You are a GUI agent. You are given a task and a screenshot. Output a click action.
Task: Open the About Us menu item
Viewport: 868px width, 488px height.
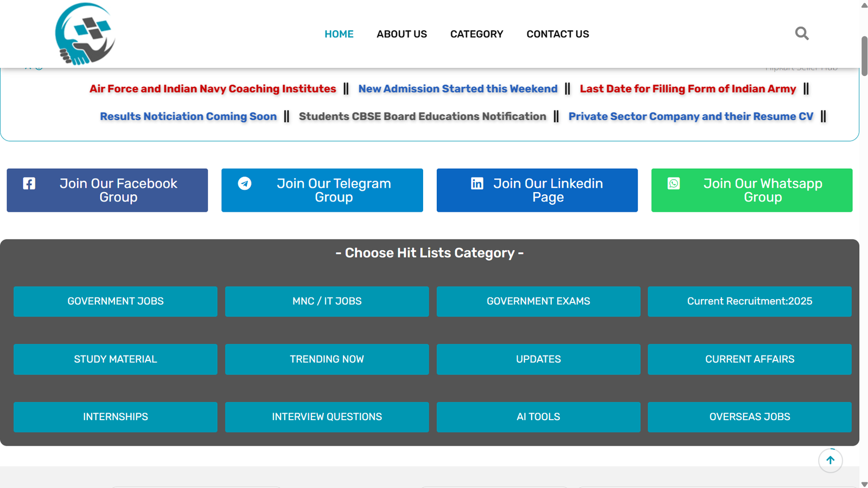(x=401, y=34)
